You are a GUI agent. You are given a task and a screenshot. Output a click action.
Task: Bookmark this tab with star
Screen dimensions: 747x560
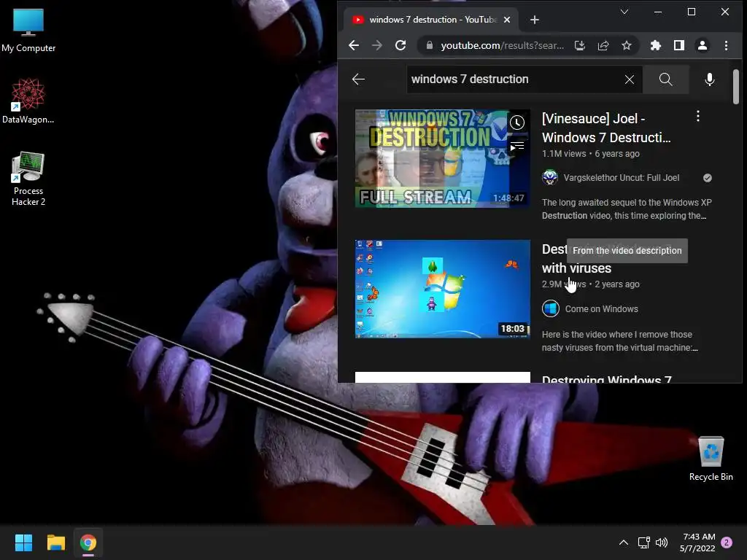[627, 45]
